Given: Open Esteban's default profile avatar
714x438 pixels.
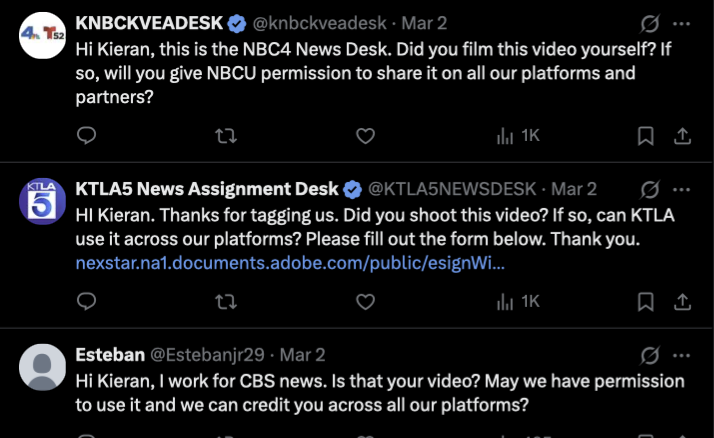Looking at the screenshot, I should coord(42,367).
